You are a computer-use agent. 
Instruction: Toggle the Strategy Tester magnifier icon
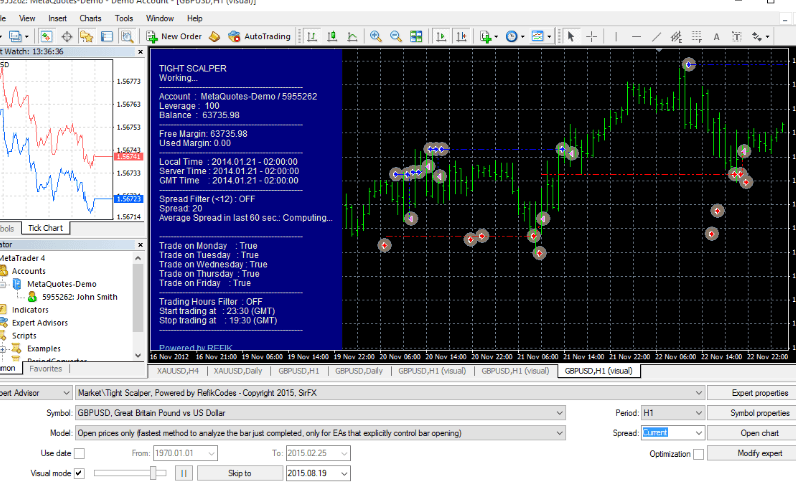(x=127, y=37)
